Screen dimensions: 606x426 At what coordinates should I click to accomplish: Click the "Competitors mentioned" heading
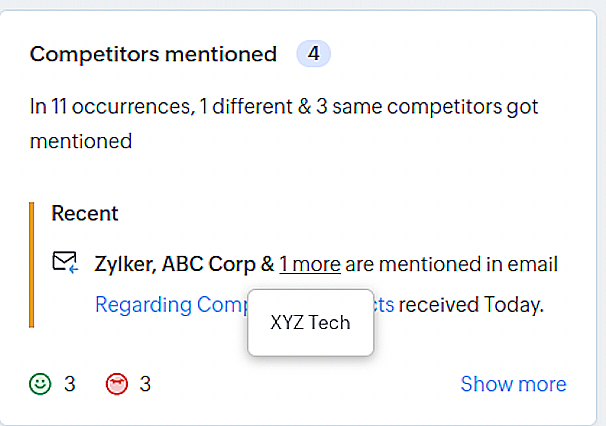(153, 54)
